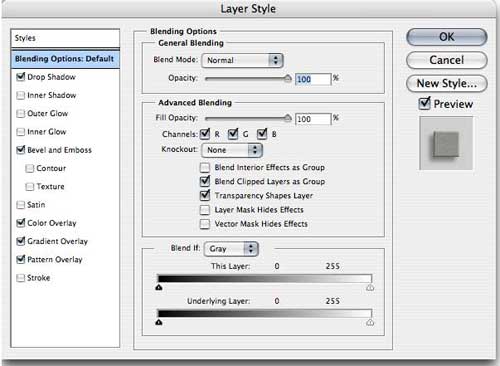
Task: Click the Fill Opacity slider handle
Action: point(287,118)
